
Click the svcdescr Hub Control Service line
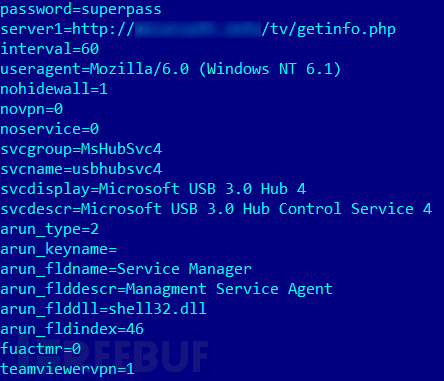(216, 209)
